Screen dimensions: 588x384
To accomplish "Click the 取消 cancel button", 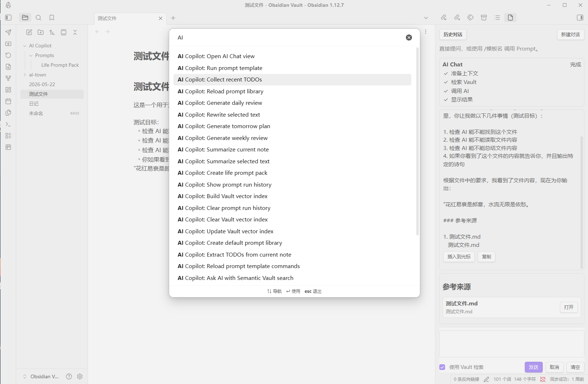I will (x=554, y=367).
